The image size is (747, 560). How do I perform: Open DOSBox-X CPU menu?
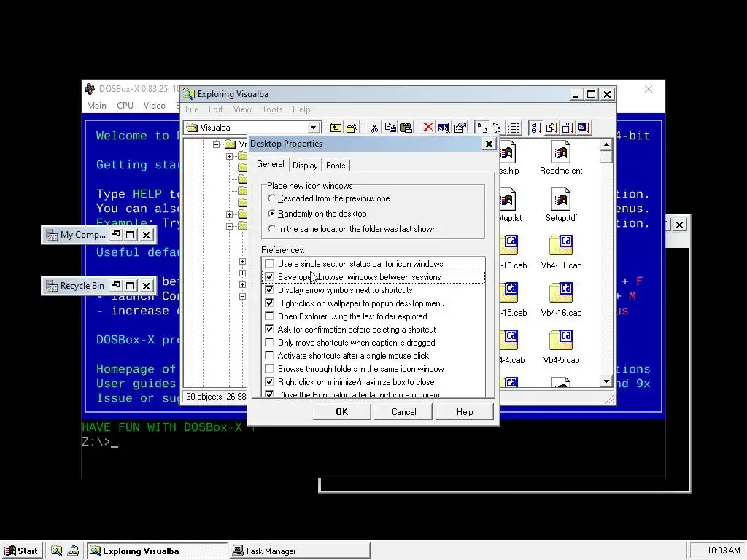click(125, 106)
